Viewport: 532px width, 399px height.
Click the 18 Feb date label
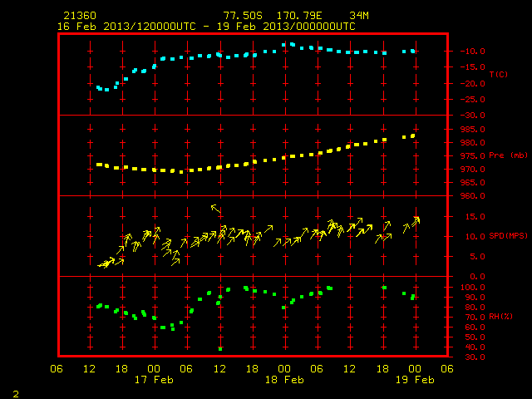coord(284,380)
